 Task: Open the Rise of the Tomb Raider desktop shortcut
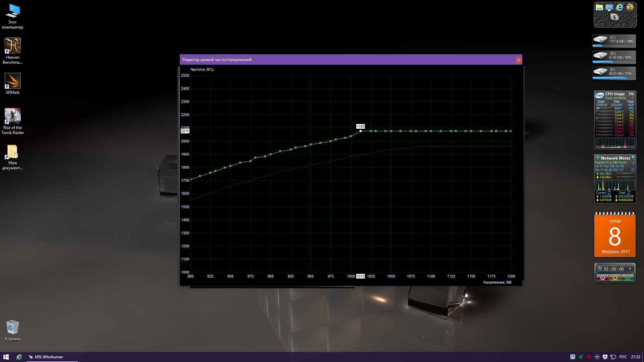12,116
